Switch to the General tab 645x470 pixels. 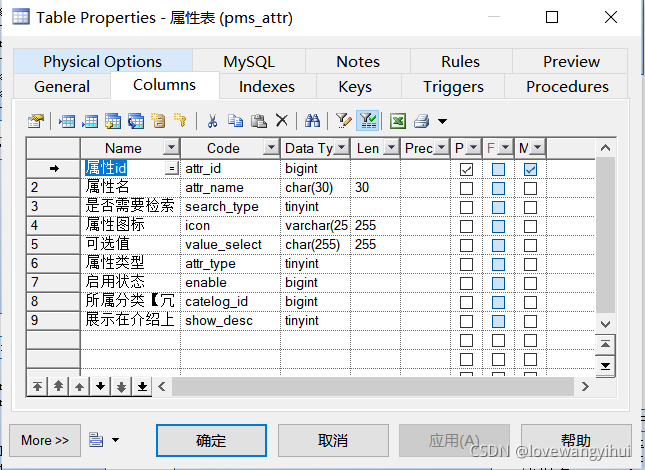(x=62, y=86)
